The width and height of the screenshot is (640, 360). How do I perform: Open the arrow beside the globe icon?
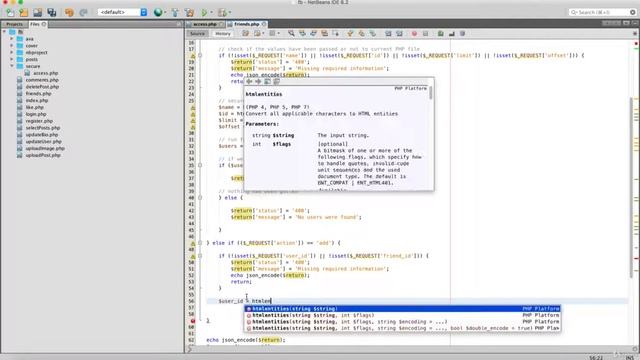point(164,13)
